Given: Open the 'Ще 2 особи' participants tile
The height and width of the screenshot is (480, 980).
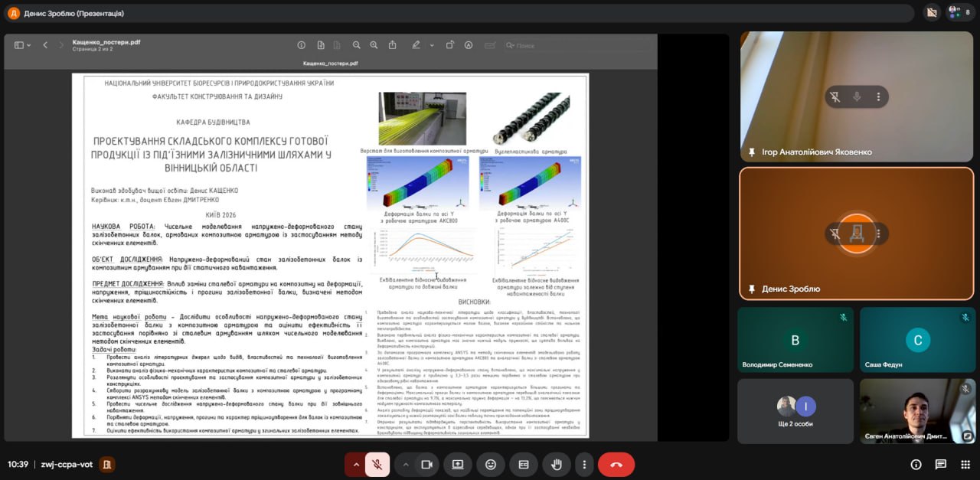Looking at the screenshot, I should click(x=795, y=411).
